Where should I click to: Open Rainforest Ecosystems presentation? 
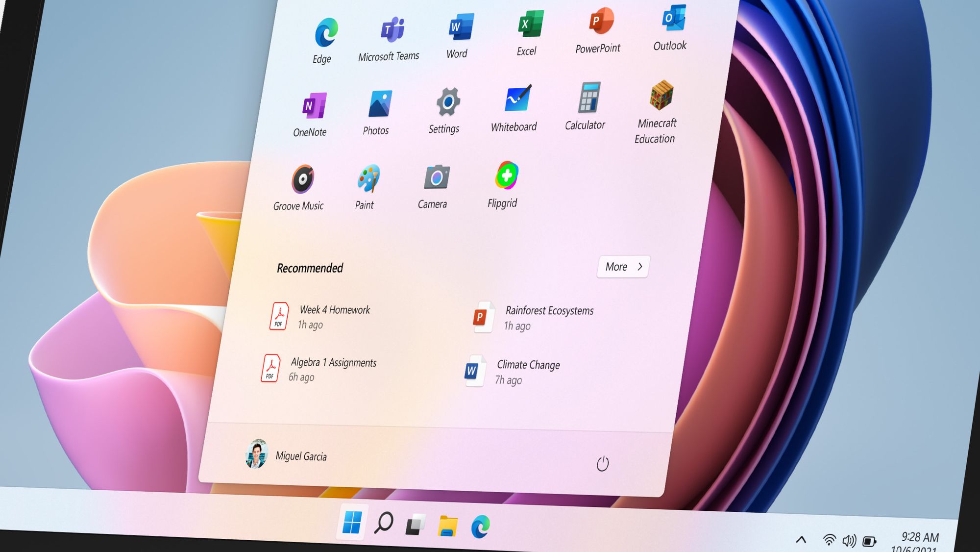(x=533, y=318)
